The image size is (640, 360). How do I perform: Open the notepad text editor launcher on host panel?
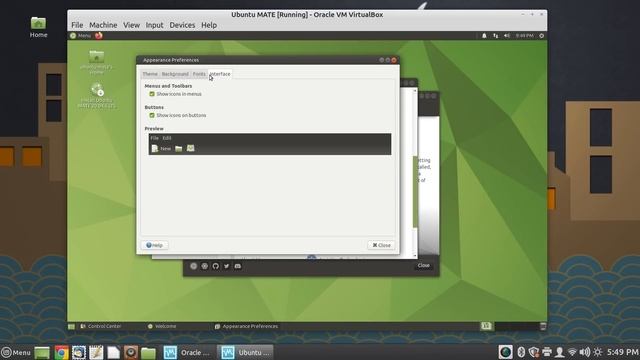pyautogui.click(x=96, y=352)
